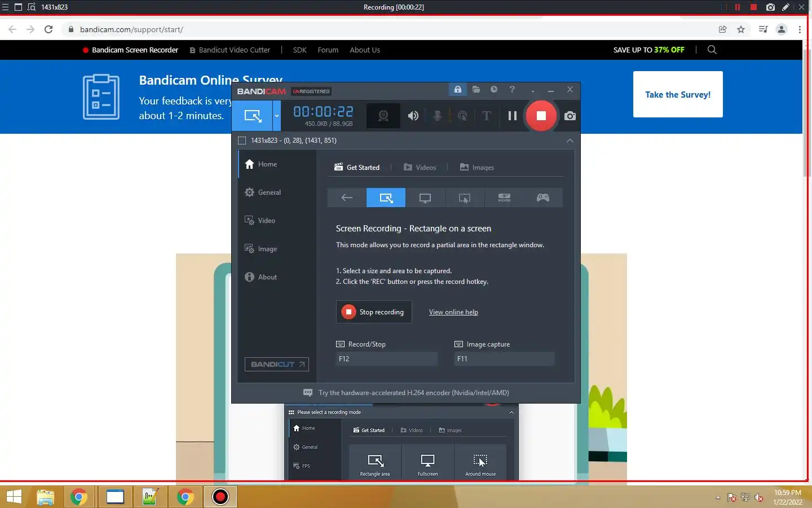Select the around mouse recording mode icon
Image resolution: width=812 pixels, height=508 pixels.
click(x=464, y=198)
